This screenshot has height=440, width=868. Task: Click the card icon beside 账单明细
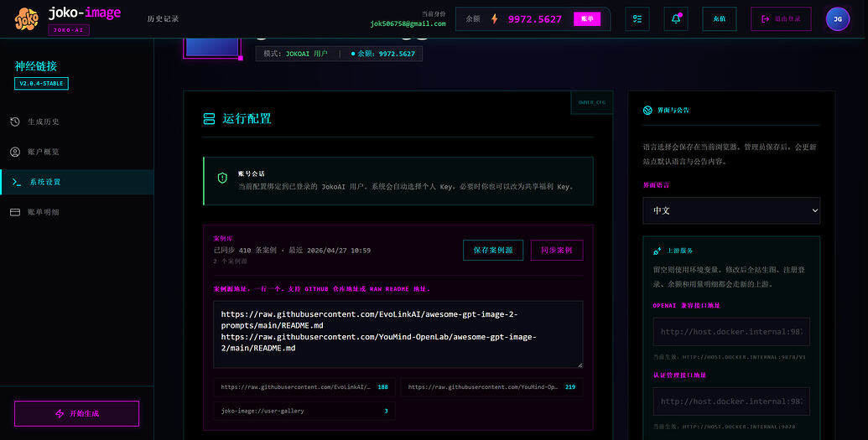point(15,212)
